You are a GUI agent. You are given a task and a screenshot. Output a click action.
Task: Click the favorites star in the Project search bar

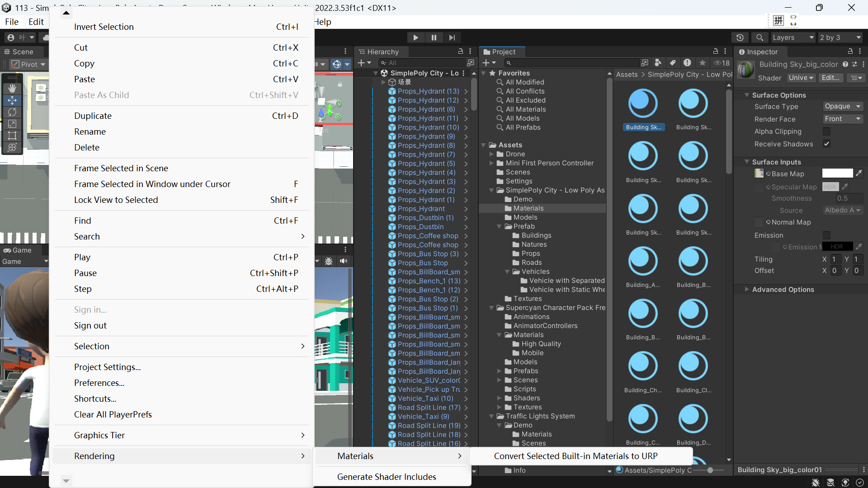(x=702, y=63)
